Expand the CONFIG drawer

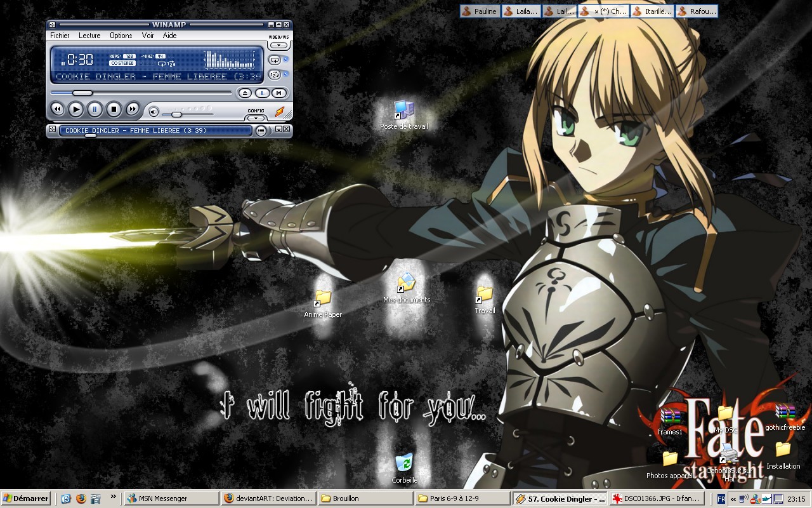256,118
